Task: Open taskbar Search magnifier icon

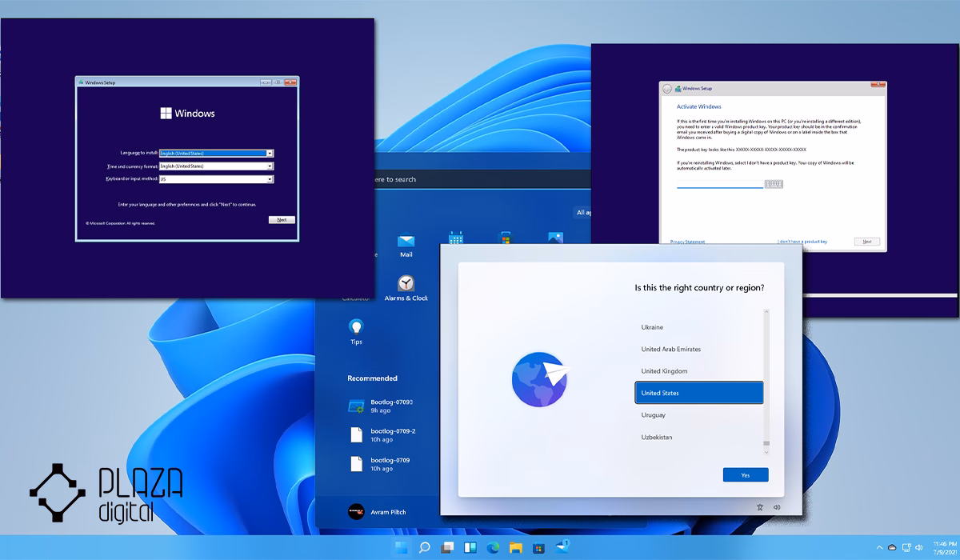Action: point(425,548)
